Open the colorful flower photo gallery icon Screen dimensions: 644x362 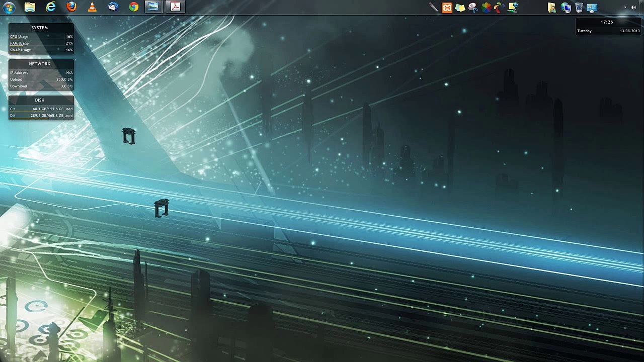486,7
